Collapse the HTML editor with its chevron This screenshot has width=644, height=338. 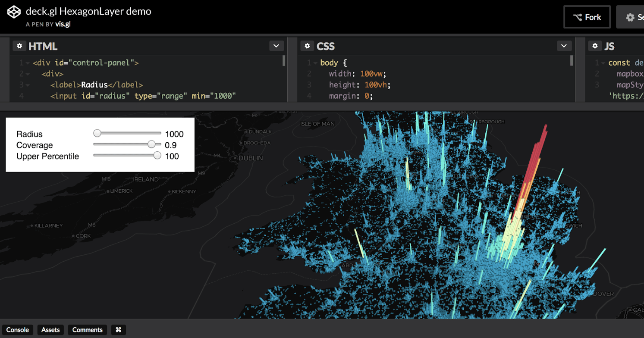(x=276, y=46)
